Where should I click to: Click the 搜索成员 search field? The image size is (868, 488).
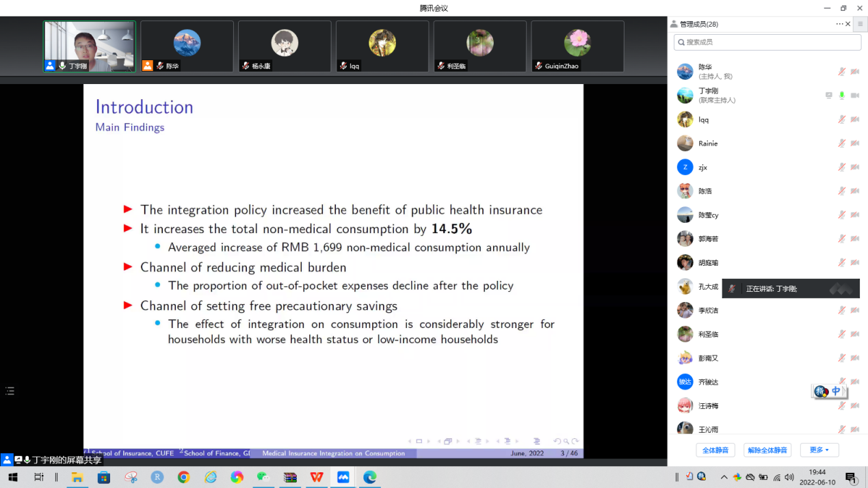[x=767, y=42]
